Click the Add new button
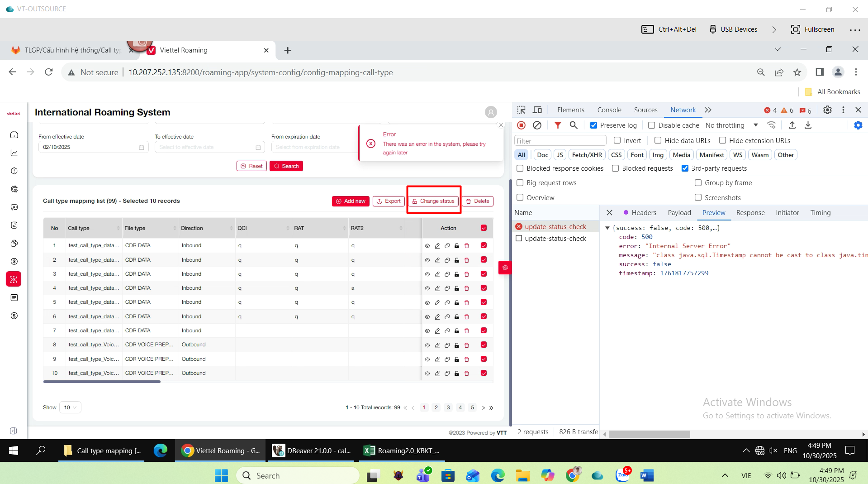The height and width of the screenshot is (484, 868). click(351, 201)
